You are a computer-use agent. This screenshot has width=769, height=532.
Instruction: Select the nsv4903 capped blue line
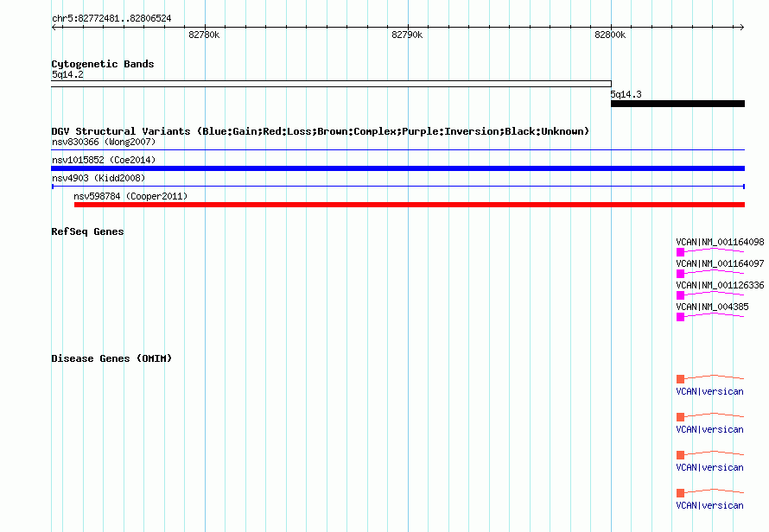pyautogui.click(x=398, y=187)
